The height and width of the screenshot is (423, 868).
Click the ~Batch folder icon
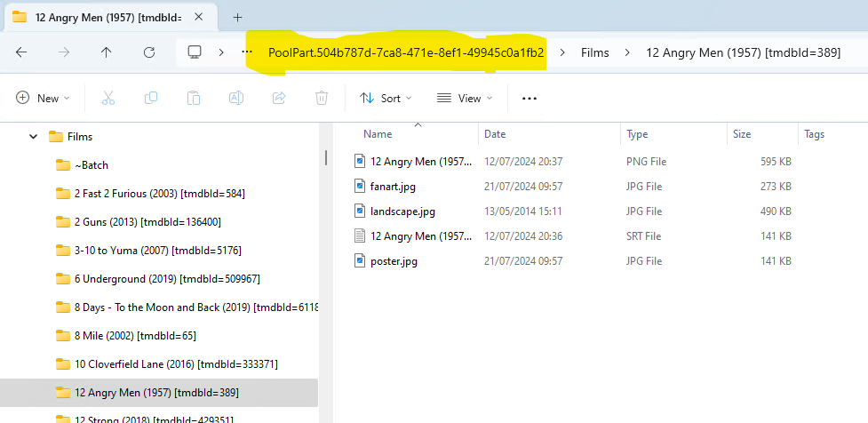(x=63, y=165)
